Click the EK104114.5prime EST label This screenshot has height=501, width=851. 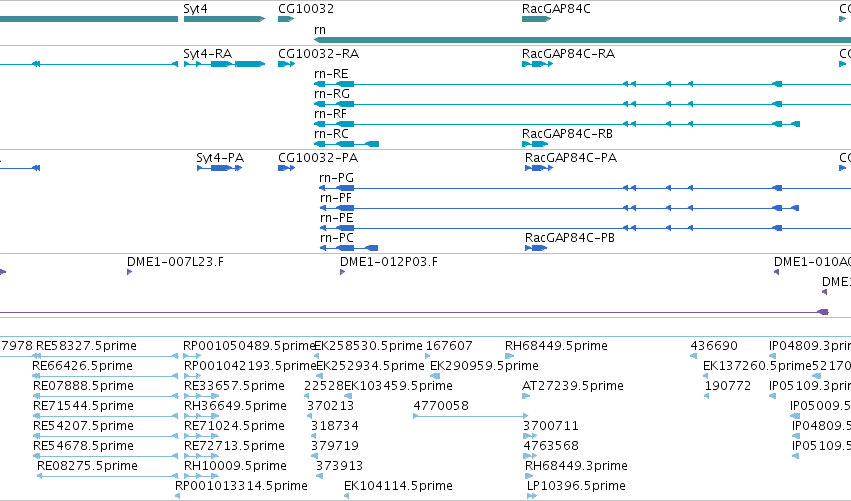(x=398, y=486)
